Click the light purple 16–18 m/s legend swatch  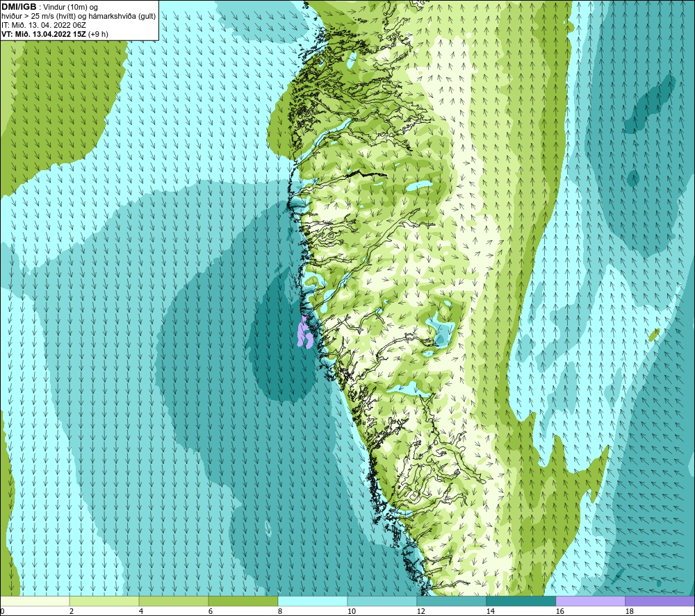click(x=590, y=601)
